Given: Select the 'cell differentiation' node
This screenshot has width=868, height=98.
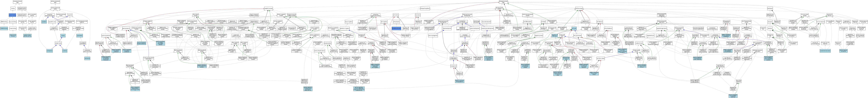Looking at the screenshot, I should (x=528, y=22).
